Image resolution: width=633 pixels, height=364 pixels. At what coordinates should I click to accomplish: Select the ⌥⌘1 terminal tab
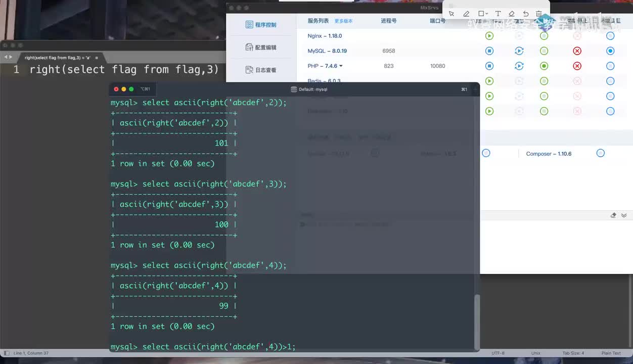coord(146,89)
